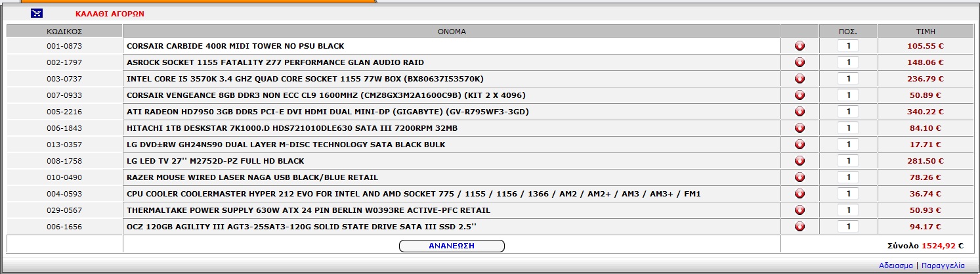Click the ΠΟΣ. column header

(848, 31)
